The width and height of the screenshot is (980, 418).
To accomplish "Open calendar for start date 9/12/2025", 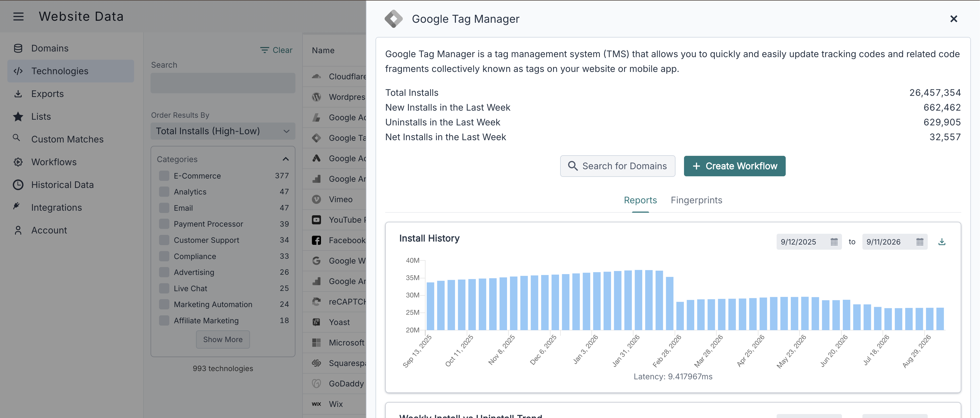I will click(834, 242).
